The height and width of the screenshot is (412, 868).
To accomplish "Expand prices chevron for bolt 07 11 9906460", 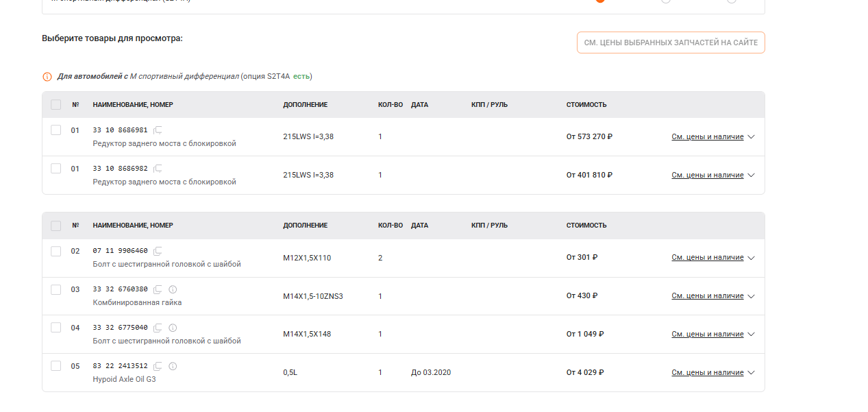I will [752, 258].
